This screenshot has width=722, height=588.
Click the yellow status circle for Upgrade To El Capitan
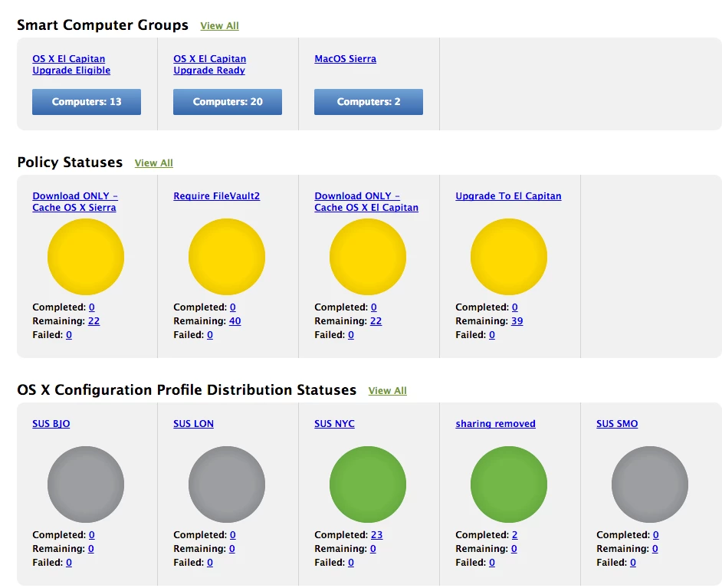pos(509,257)
